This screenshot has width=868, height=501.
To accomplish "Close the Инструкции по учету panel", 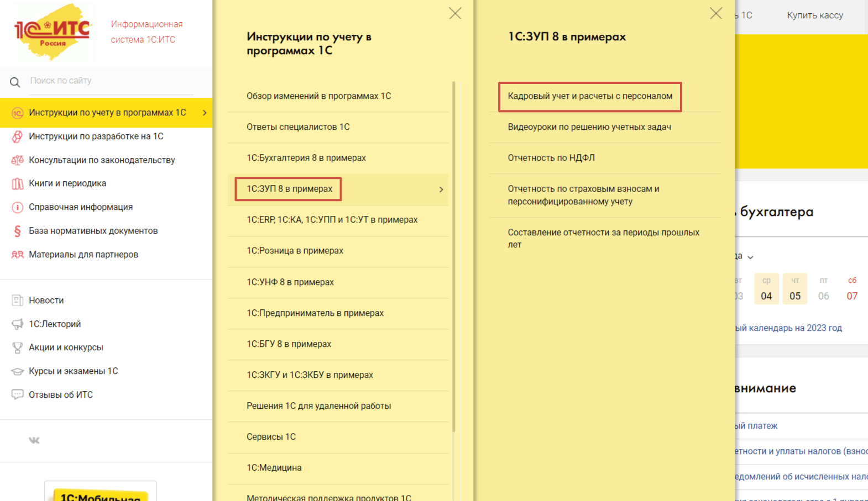I will (455, 13).
